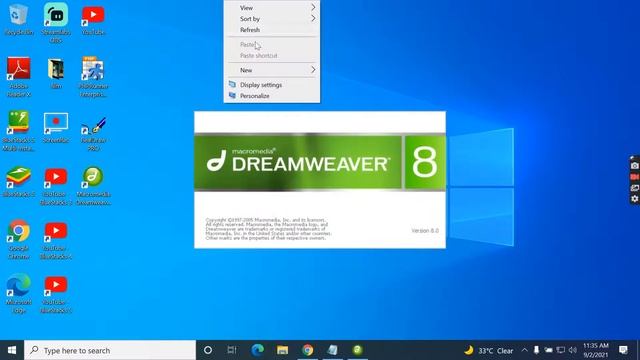Launch Macromedia Dreamweaver desktop shortcut

tap(93, 185)
